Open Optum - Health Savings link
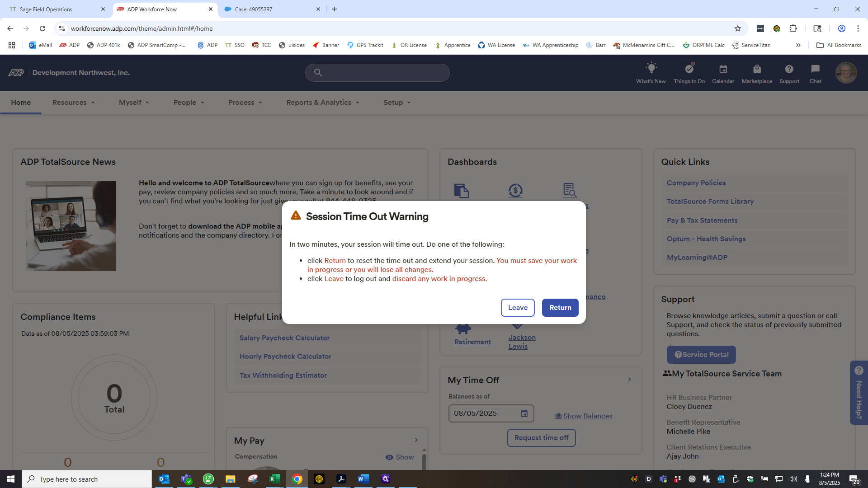Screen dimensions: 868x488 click(x=706, y=239)
